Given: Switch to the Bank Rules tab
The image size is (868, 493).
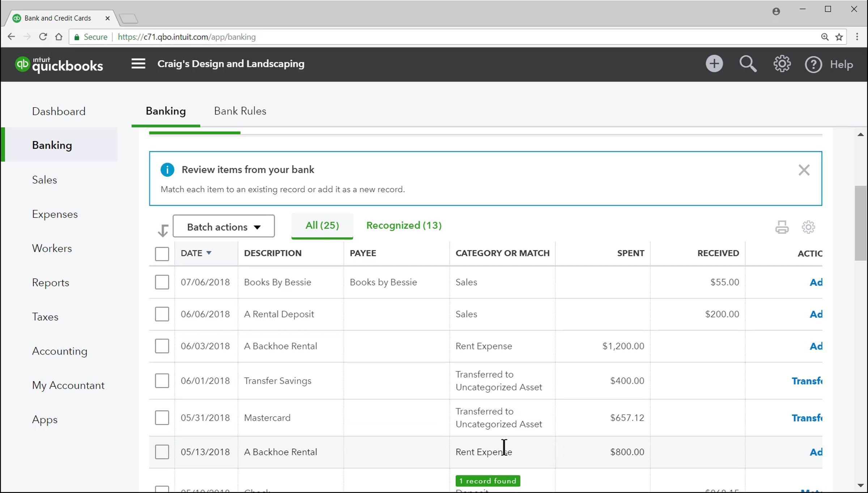Looking at the screenshot, I should pyautogui.click(x=240, y=111).
